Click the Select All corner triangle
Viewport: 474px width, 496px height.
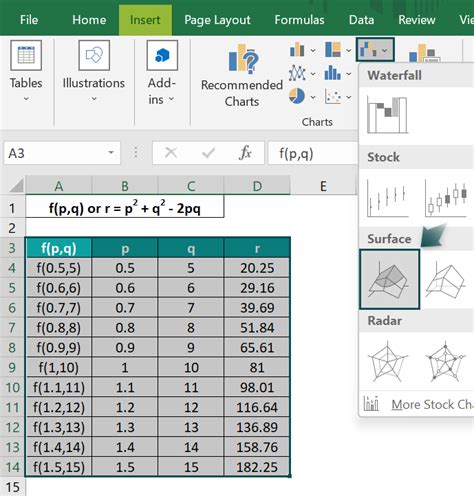[16, 186]
